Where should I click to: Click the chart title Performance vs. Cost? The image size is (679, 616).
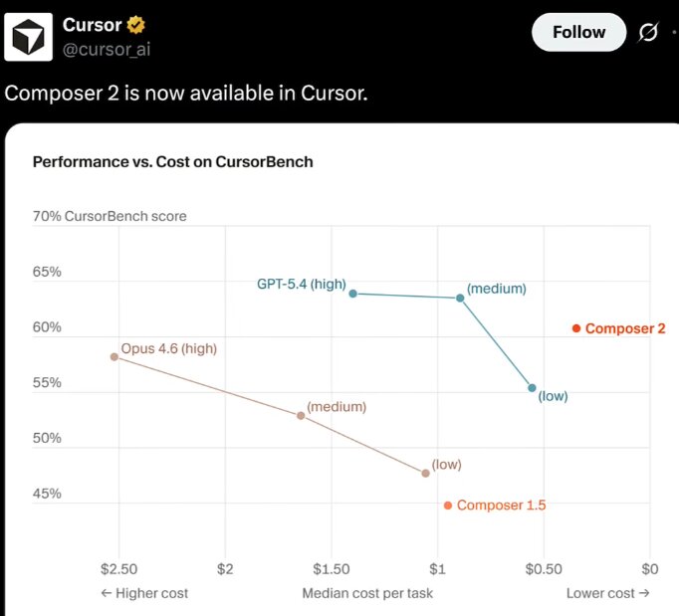[x=173, y=161]
